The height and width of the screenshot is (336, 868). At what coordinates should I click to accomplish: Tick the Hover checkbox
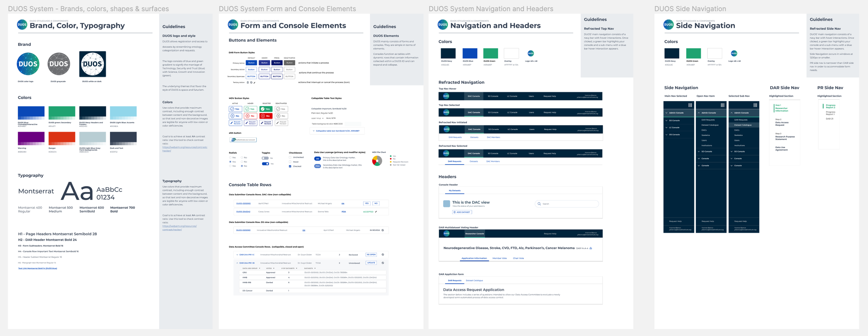(x=290, y=162)
